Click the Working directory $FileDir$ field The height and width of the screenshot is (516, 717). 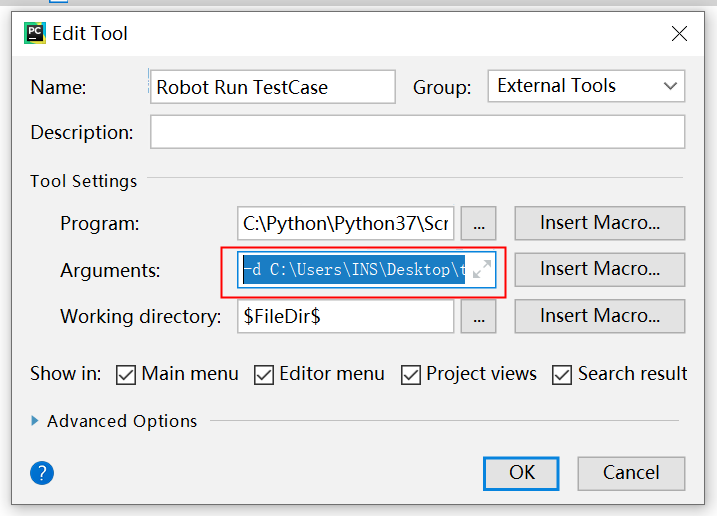[x=345, y=316]
